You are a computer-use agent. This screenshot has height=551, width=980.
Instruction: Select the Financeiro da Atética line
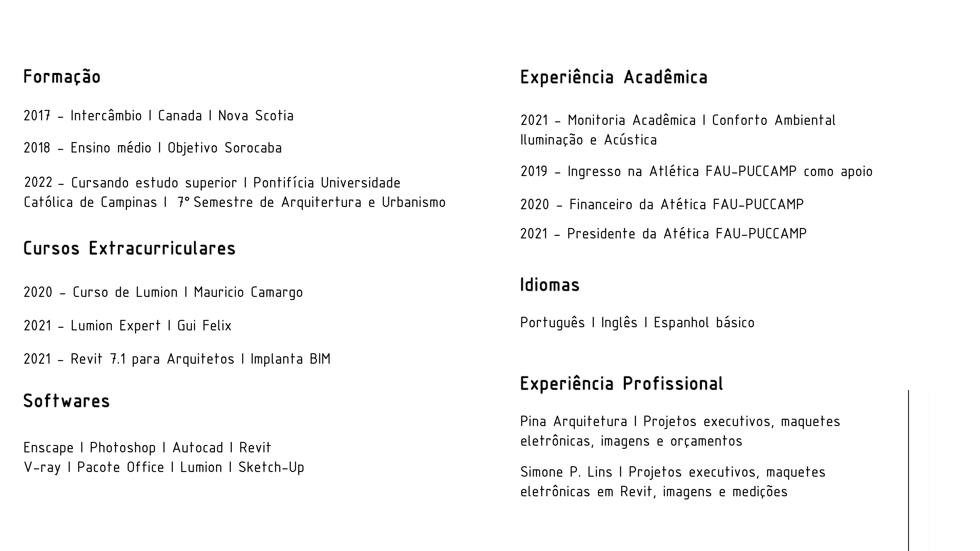pyautogui.click(x=662, y=205)
